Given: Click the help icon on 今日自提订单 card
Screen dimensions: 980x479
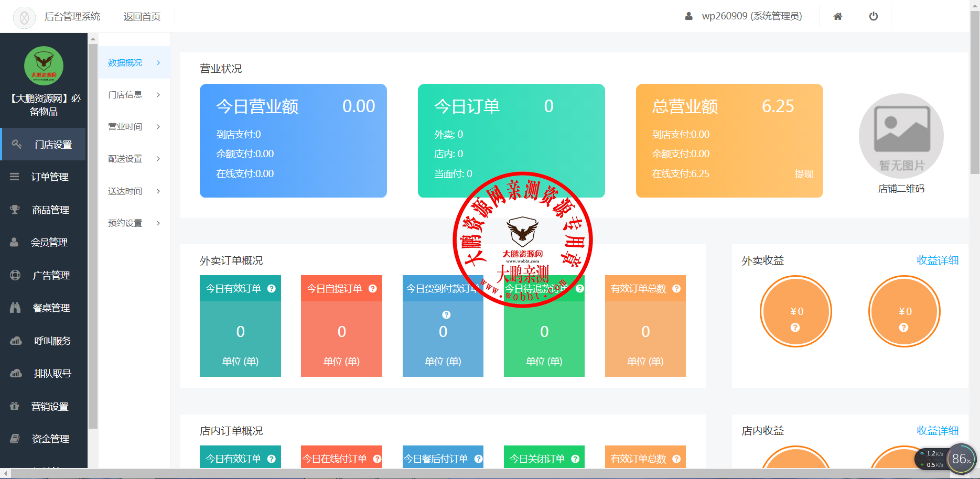Looking at the screenshot, I should (x=373, y=288).
